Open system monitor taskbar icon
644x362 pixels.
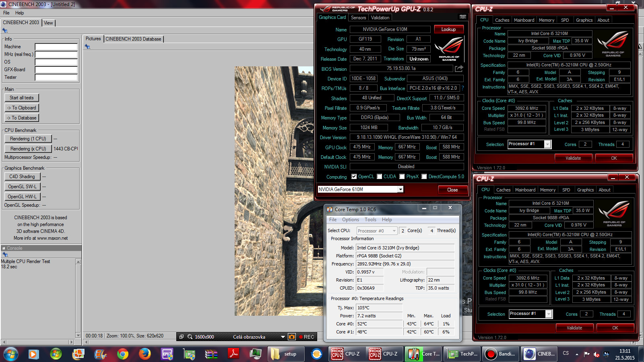[x=255, y=354]
